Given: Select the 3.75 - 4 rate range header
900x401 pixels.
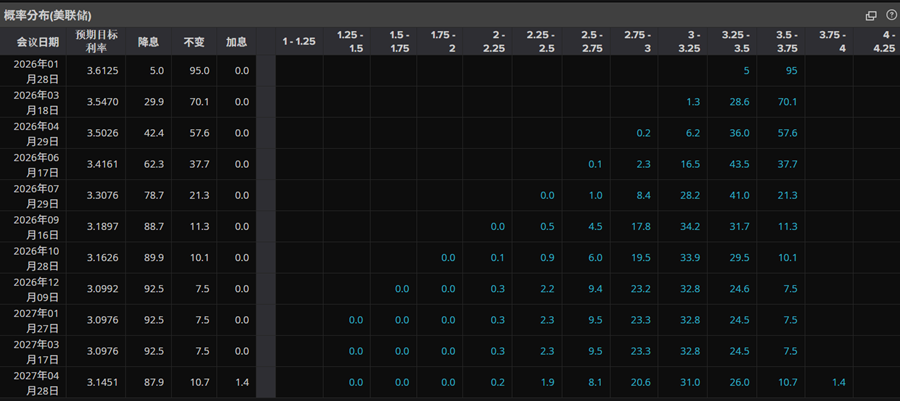Looking at the screenshot, I should [833, 42].
